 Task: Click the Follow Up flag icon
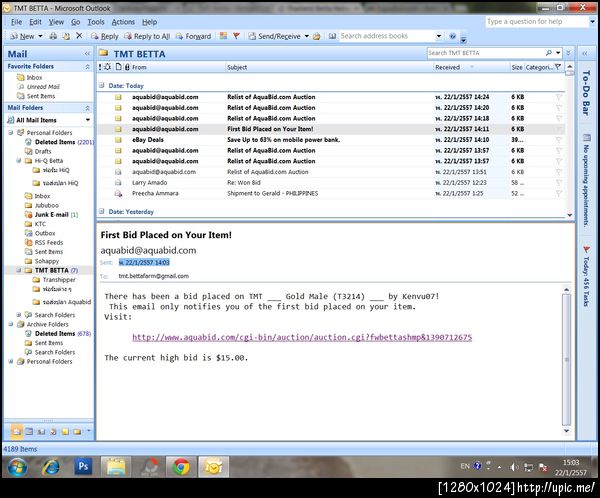click(x=236, y=36)
